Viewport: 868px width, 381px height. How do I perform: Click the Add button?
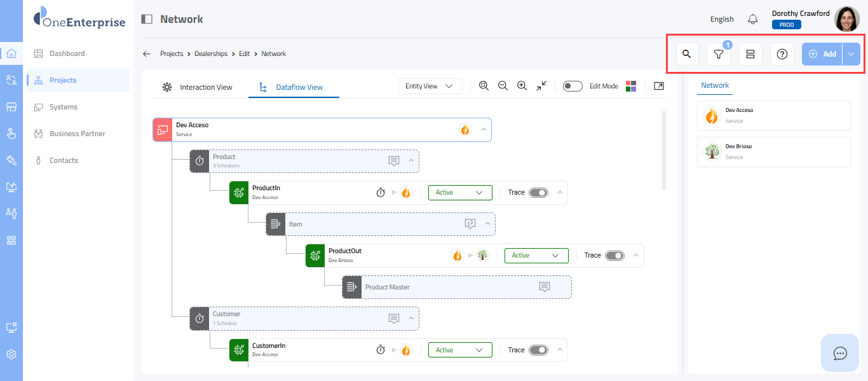coord(823,55)
